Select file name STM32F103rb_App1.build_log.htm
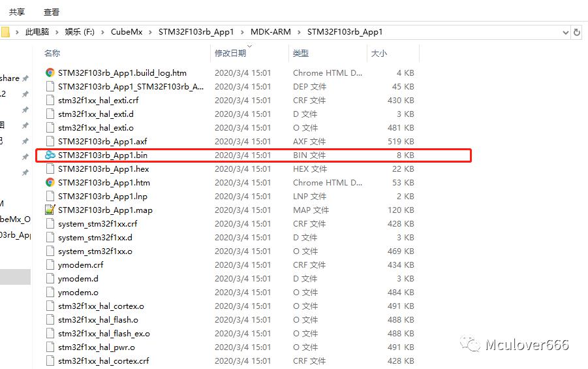588x369 pixels. pyautogui.click(x=122, y=73)
